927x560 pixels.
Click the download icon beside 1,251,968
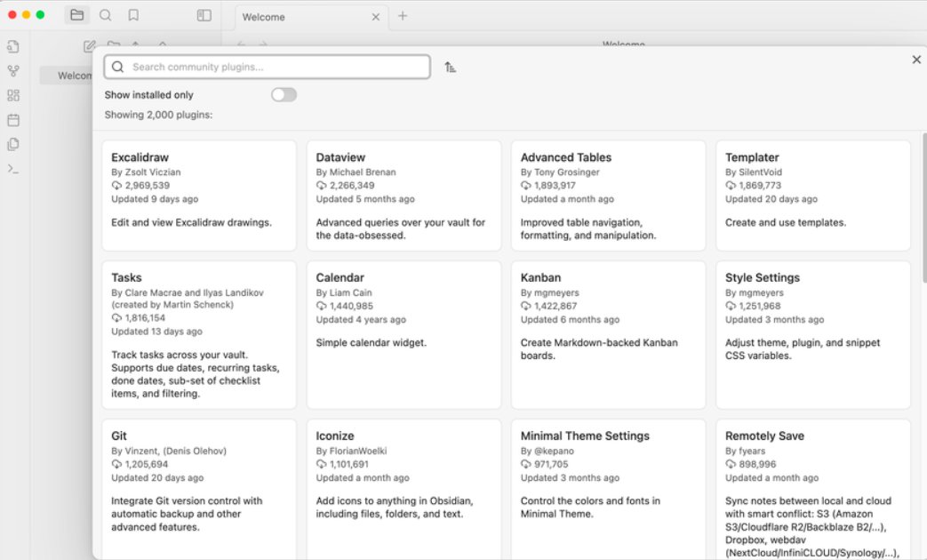(731, 306)
